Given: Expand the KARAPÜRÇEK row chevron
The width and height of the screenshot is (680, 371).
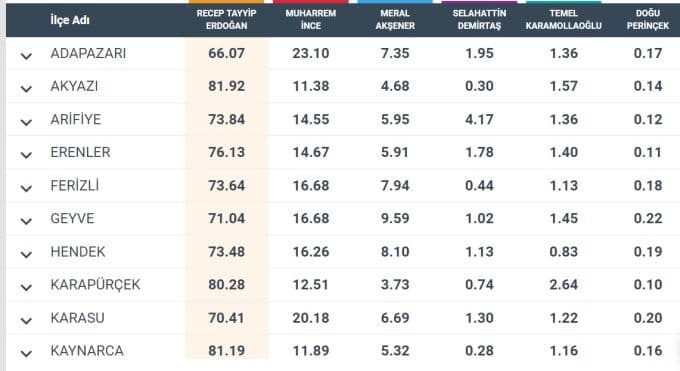Looking at the screenshot, I should tap(26, 287).
